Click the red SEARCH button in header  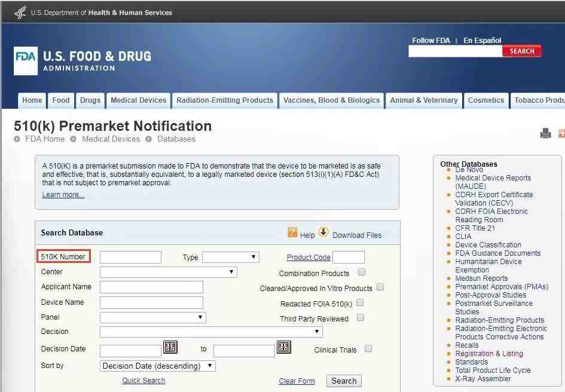(x=521, y=51)
